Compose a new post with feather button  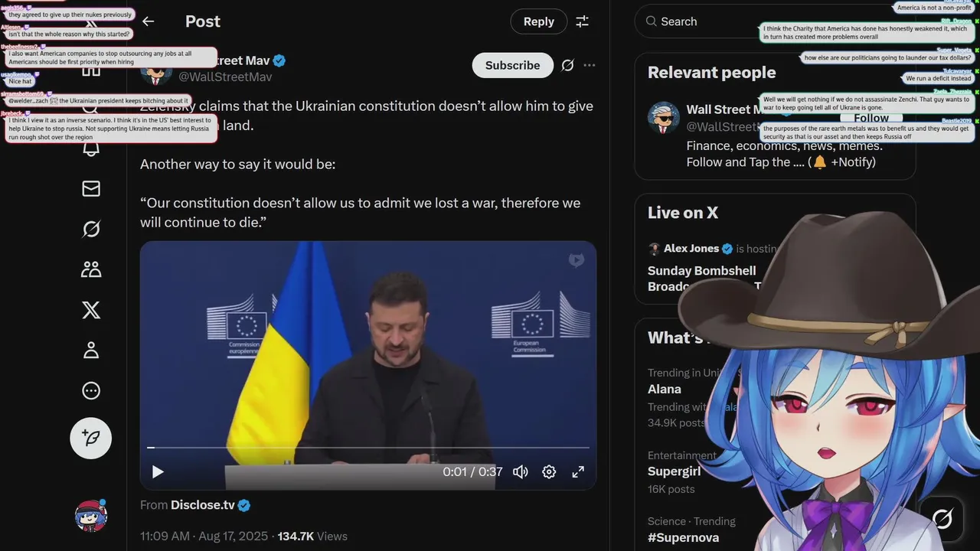pos(91,439)
